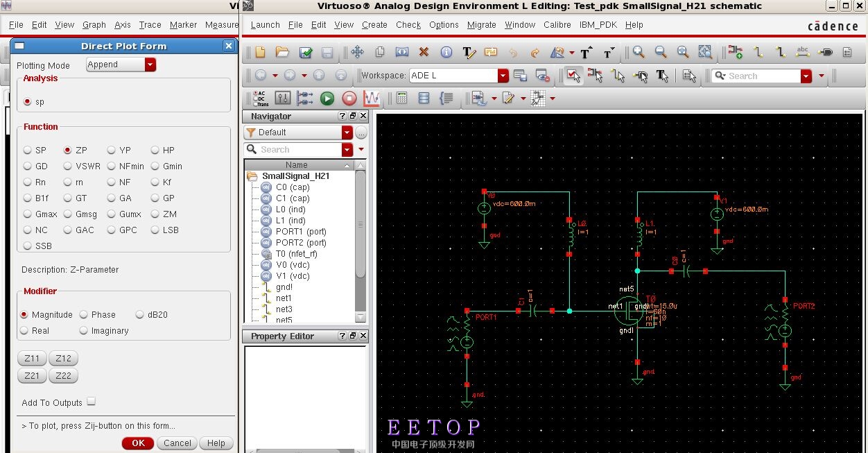Click the Zoom to Fit icon
The width and height of the screenshot is (868, 453).
(x=683, y=52)
